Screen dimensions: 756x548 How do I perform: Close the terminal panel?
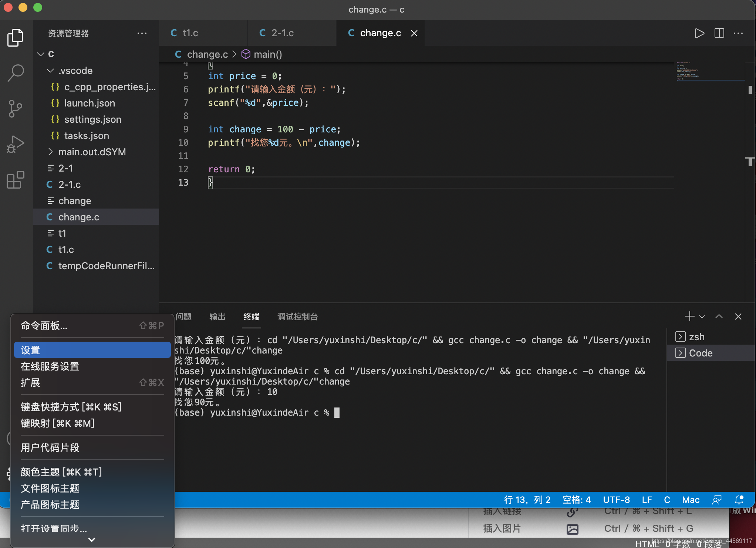pyautogui.click(x=738, y=317)
